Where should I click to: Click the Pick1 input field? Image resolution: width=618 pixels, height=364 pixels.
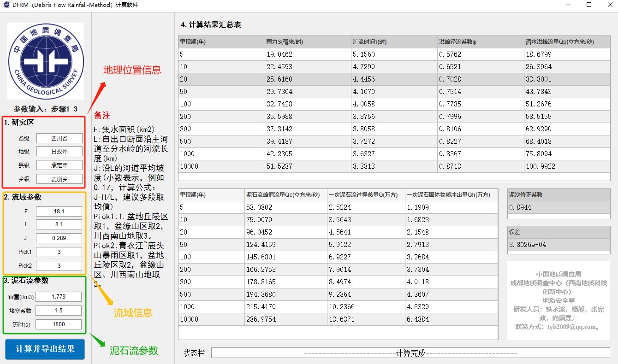click(x=59, y=252)
